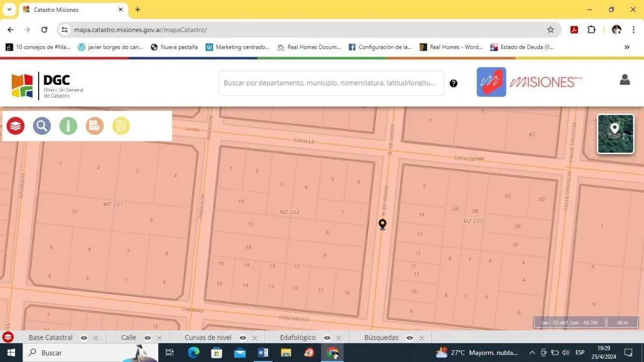This screenshot has width=644, height=362.
Task: Select the green information tool
Action: coord(68,126)
